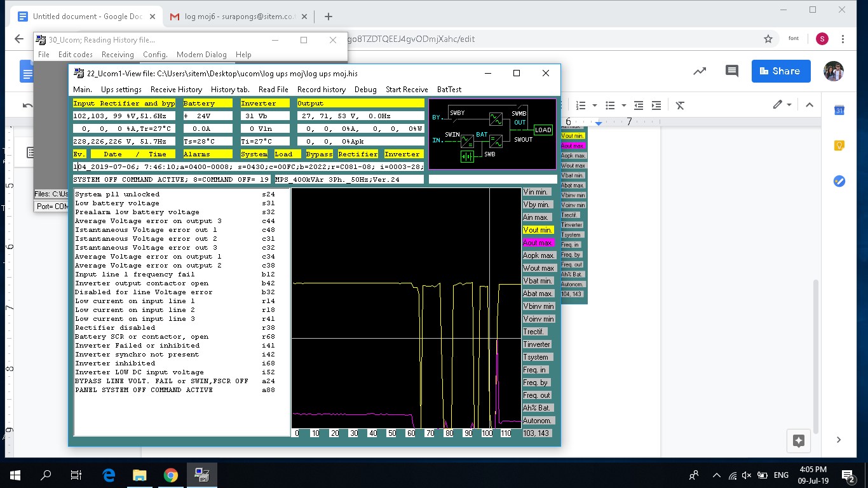This screenshot has height=488, width=868.
Task: Expand the Docs side panel arrow
Action: coord(839,440)
